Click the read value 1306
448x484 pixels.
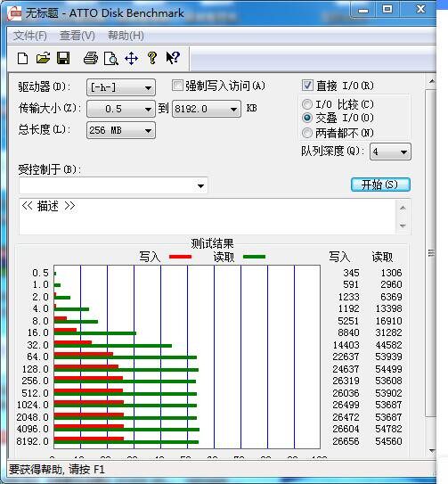(x=391, y=273)
